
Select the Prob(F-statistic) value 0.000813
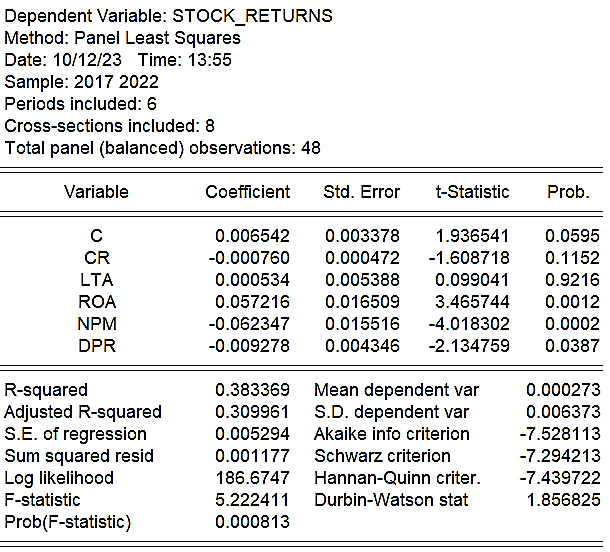click(x=252, y=522)
